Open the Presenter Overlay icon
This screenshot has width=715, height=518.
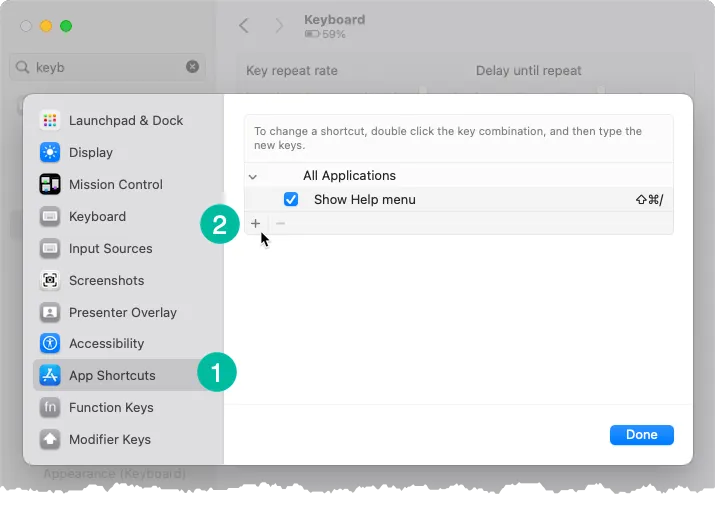pyautogui.click(x=50, y=312)
